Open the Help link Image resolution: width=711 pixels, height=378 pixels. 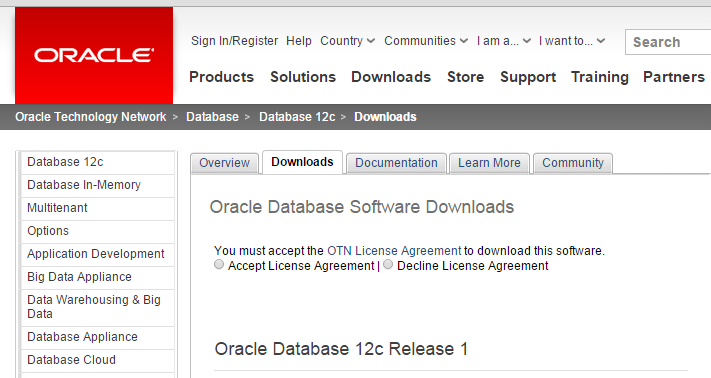pos(299,41)
